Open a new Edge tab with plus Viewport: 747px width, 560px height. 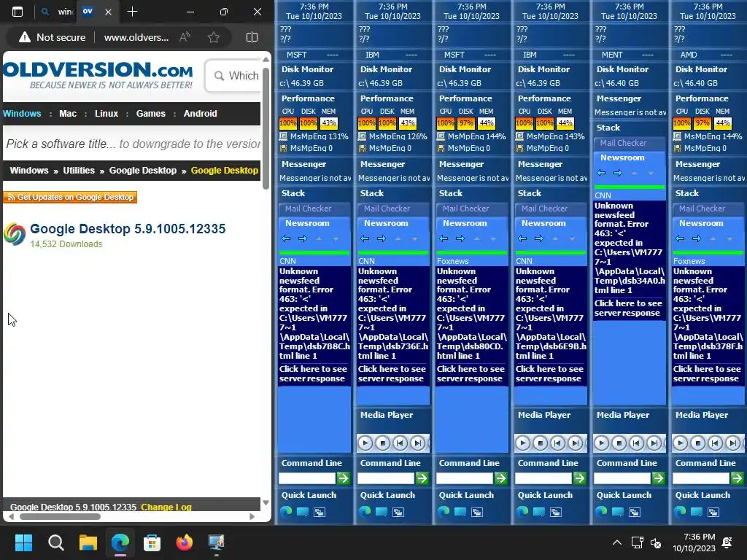click(x=133, y=12)
